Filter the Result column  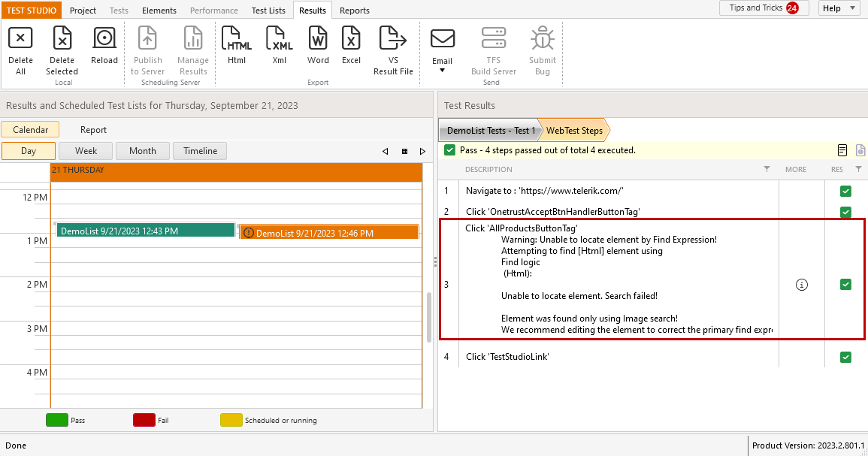pyautogui.click(x=858, y=169)
